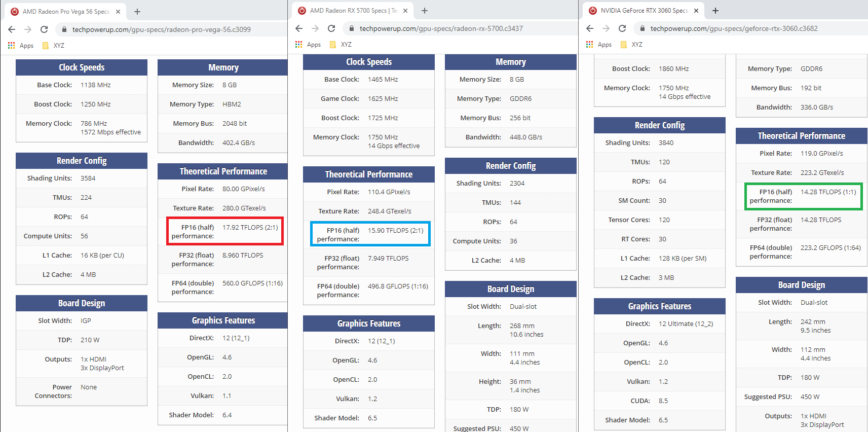The image size is (868, 432).
Task: Go back in the Radeon RX 5700 window
Action: [299, 28]
